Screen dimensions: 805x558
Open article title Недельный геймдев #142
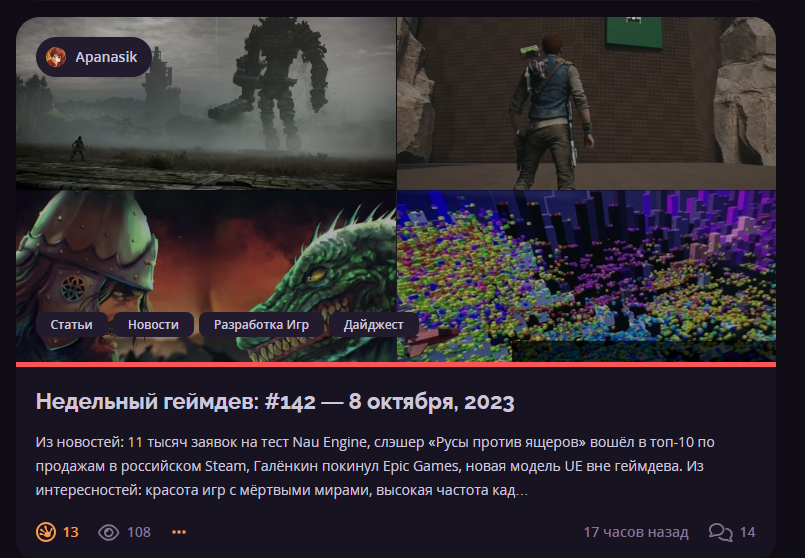coord(275,401)
